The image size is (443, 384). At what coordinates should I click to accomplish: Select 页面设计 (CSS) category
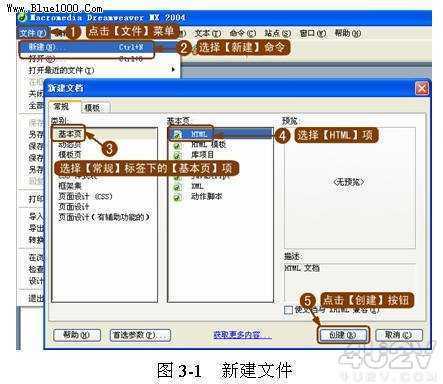(x=85, y=196)
